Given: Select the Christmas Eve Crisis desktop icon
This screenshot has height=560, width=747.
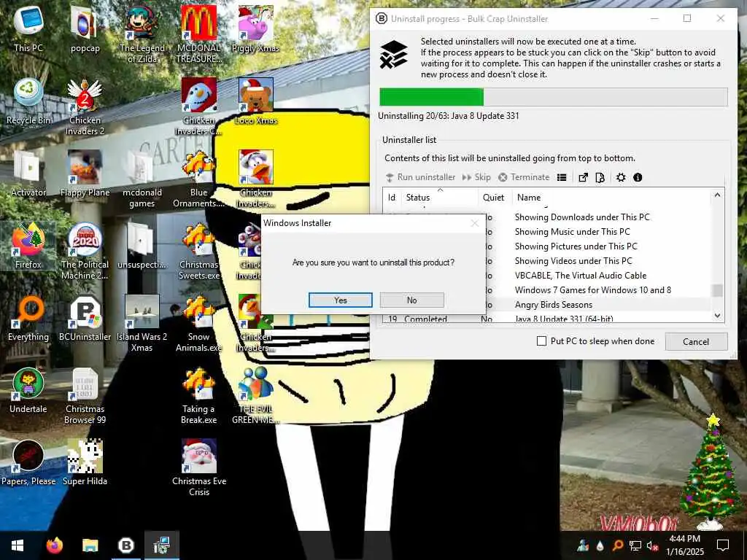Looking at the screenshot, I should point(198,467).
